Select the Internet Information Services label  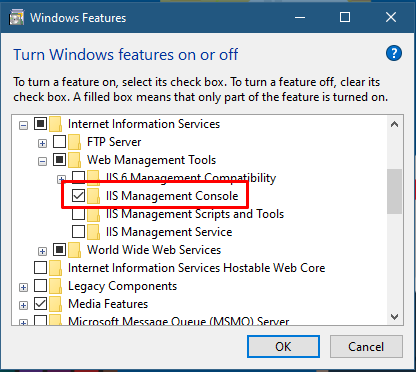pyautogui.click(x=144, y=124)
